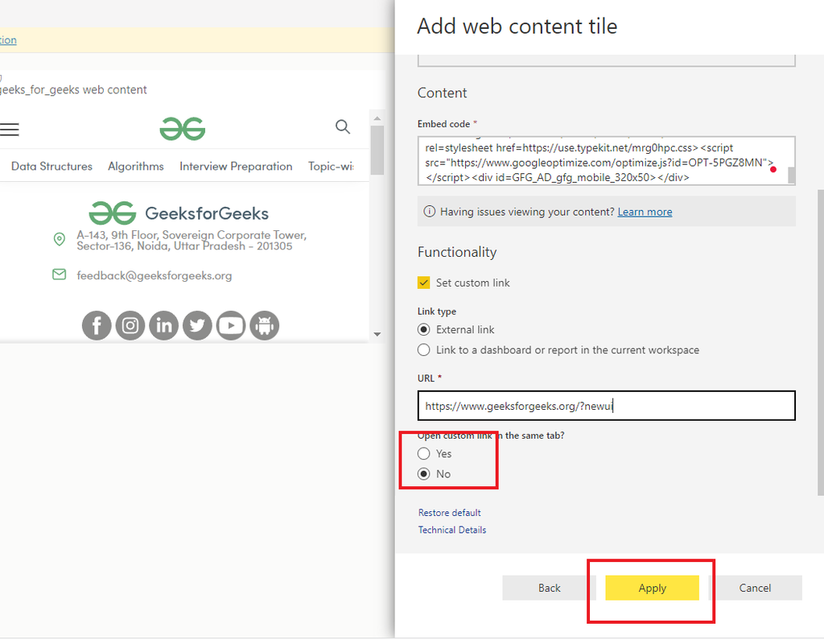
Task: Select Link to a dashboard or report option
Action: click(423, 350)
